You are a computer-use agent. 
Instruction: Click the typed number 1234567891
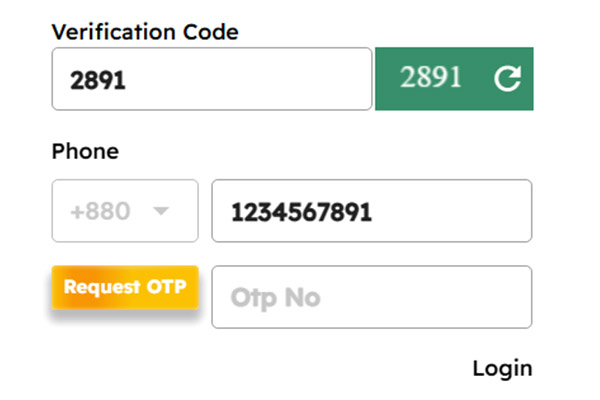coord(301,212)
